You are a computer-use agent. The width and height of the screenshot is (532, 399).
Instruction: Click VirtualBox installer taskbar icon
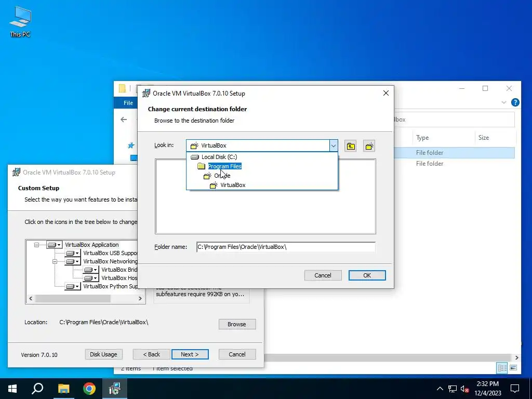click(115, 389)
